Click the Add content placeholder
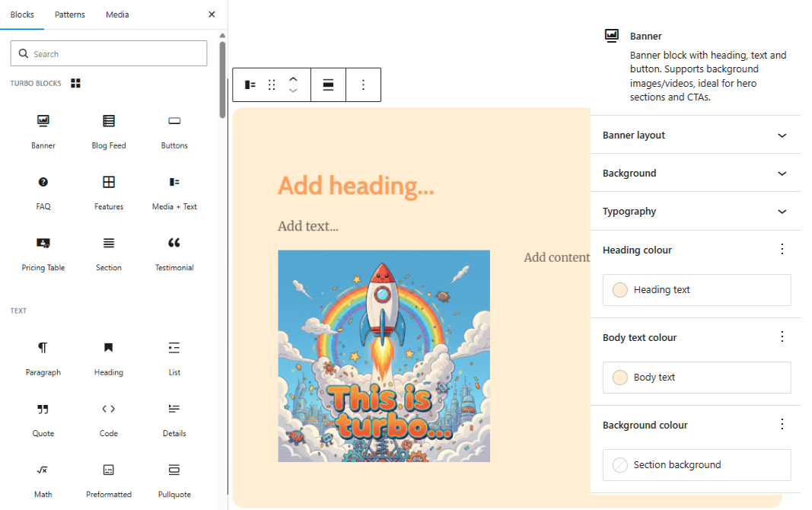Viewport: 812px width, 510px height. pyautogui.click(x=557, y=257)
